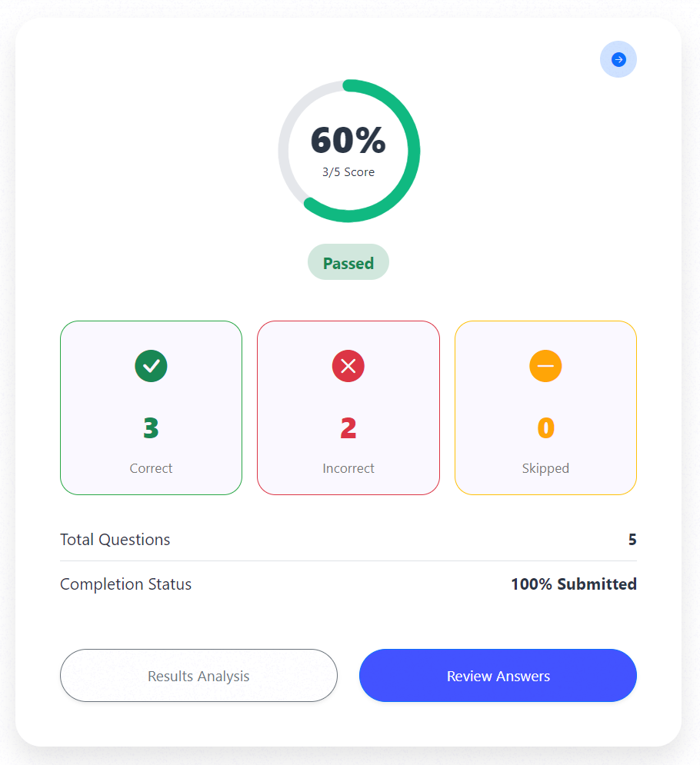
Task: Click the orange minus Skipped icon
Action: coord(545,366)
